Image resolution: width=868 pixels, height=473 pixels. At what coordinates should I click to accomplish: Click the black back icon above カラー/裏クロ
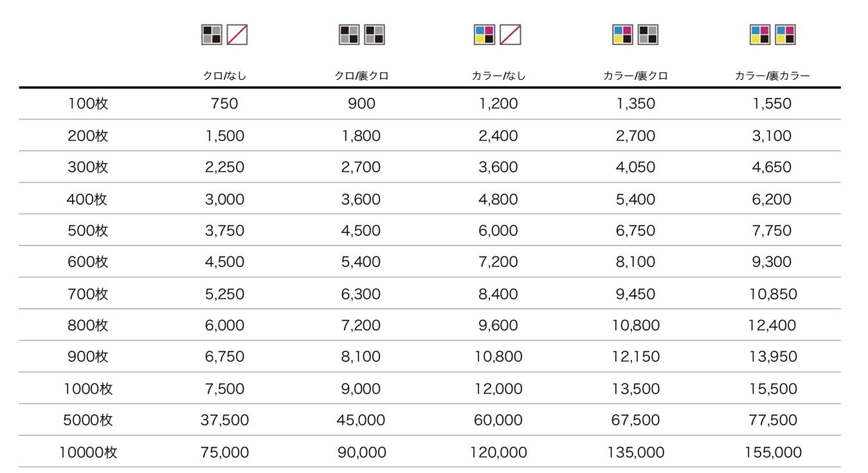pyautogui.click(x=649, y=35)
